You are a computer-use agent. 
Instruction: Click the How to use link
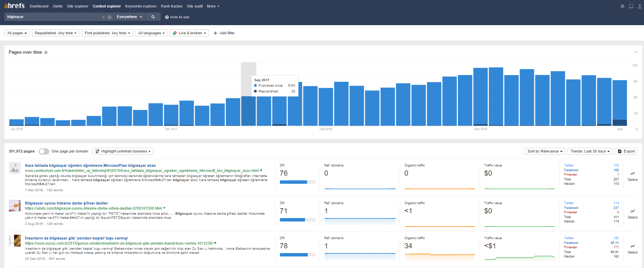pos(177,17)
